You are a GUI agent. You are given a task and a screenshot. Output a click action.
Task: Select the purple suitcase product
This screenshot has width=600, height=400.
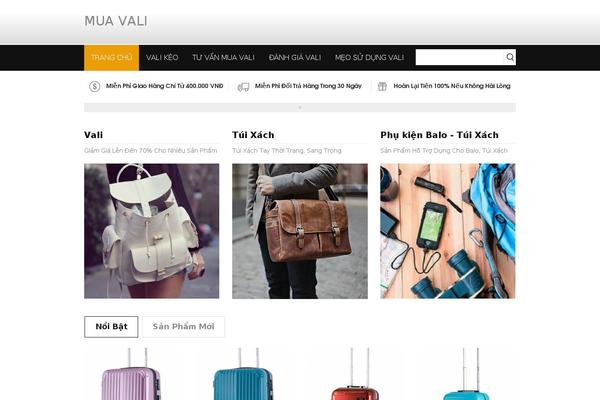tap(131, 374)
